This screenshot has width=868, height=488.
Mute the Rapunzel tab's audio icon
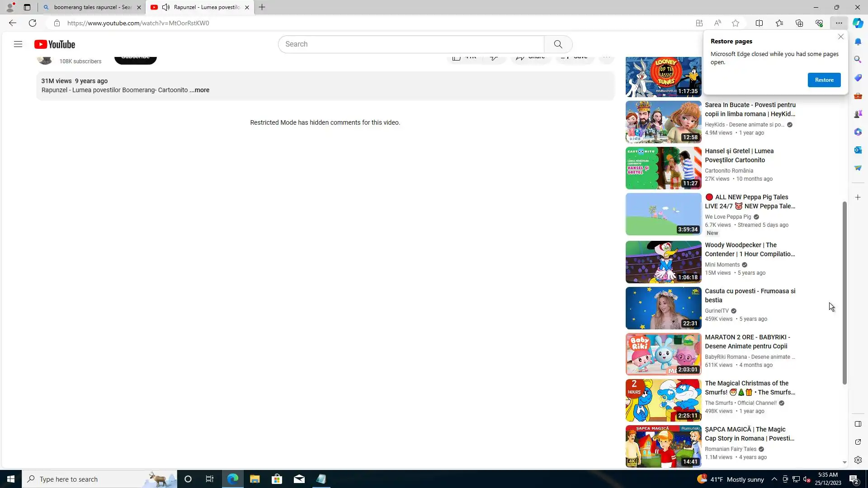166,7
